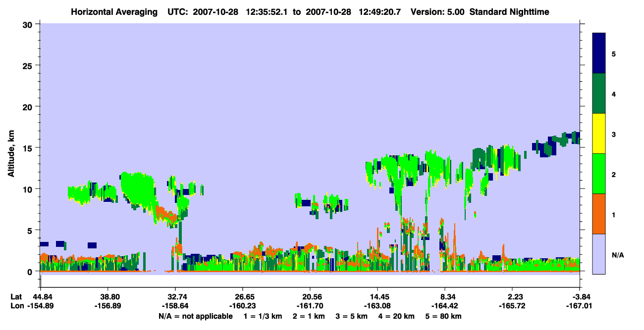
Task: Click the lavender N/A colorbar segment
Action: point(599,254)
